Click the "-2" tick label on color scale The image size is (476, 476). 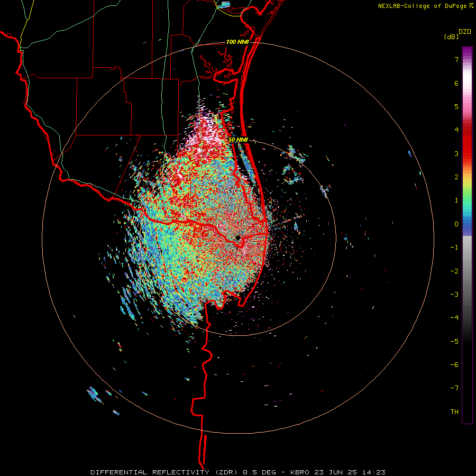(x=454, y=271)
